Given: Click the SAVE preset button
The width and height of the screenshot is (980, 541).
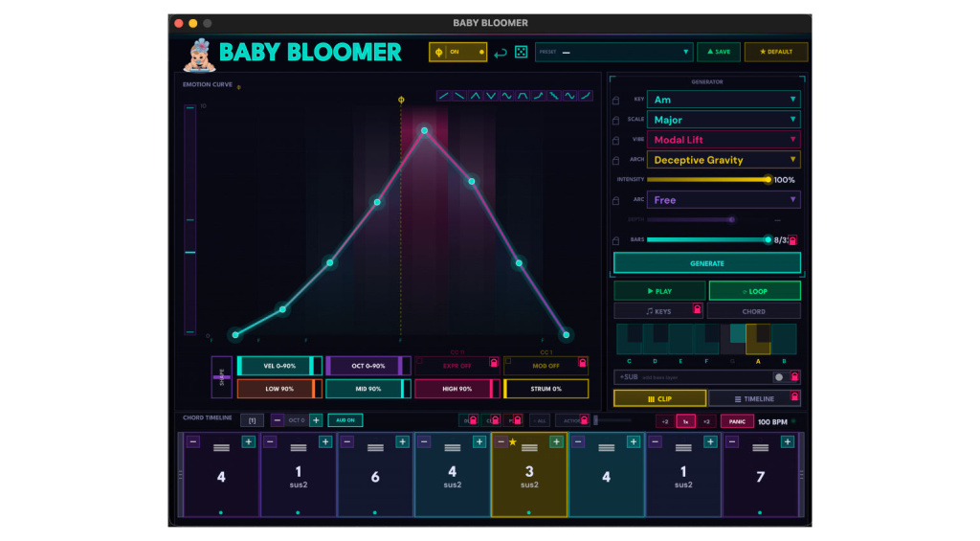Looking at the screenshot, I should pyautogui.click(x=719, y=52).
